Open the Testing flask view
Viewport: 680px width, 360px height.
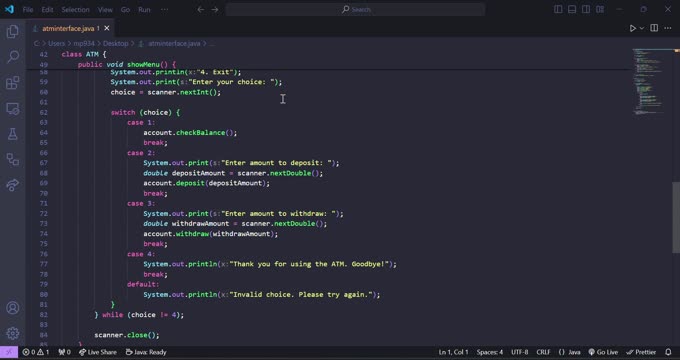13,134
